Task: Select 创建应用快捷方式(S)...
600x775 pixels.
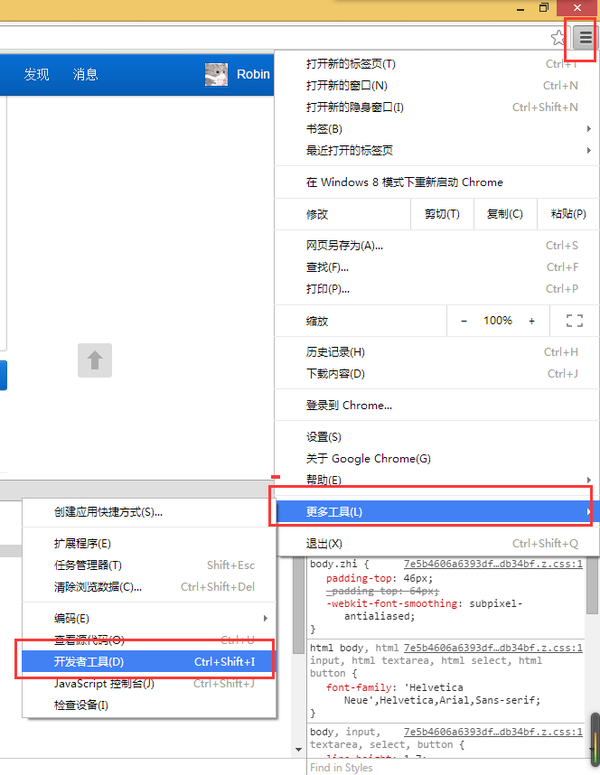Action: (x=149, y=512)
